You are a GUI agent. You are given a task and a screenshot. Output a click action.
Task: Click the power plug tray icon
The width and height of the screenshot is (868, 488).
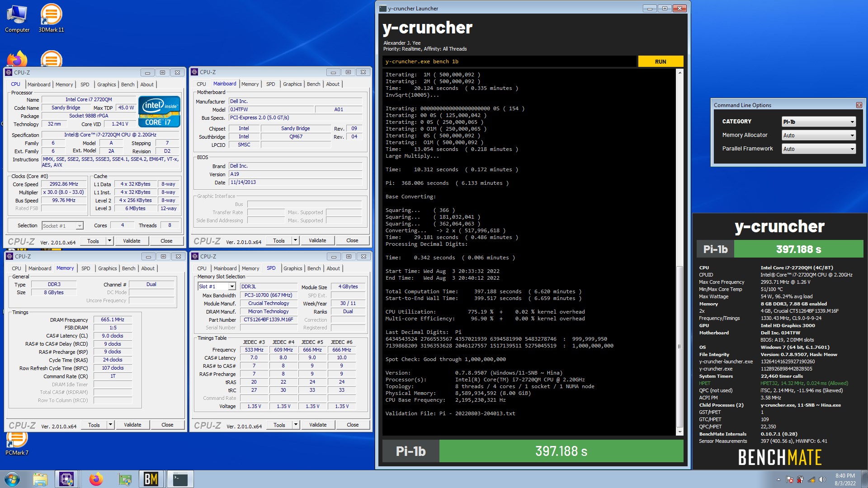click(x=800, y=479)
